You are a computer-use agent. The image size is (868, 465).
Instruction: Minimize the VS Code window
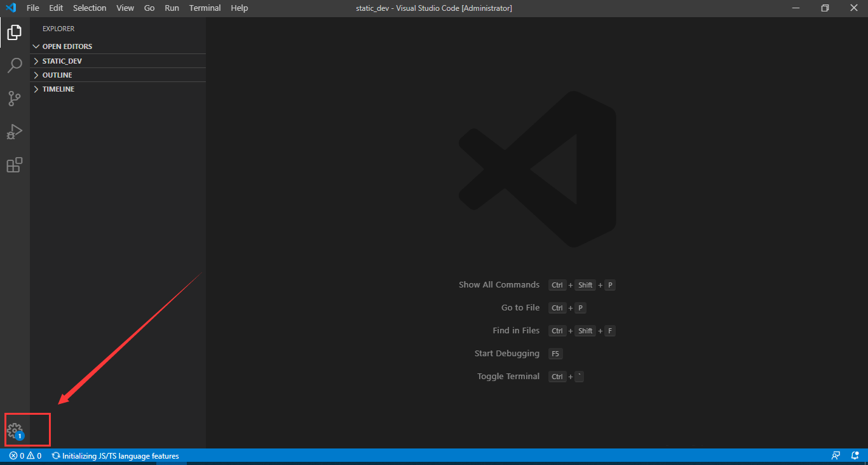click(x=795, y=8)
